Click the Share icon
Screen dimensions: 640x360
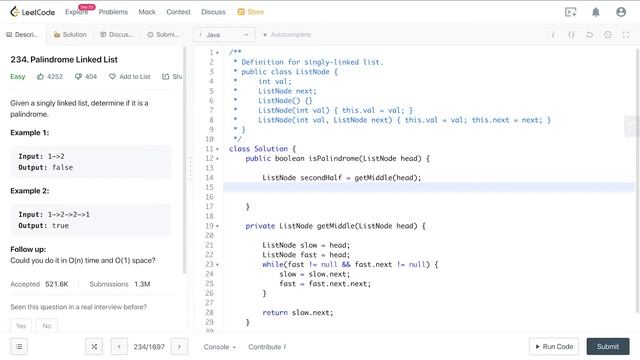click(x=165, y=76)
